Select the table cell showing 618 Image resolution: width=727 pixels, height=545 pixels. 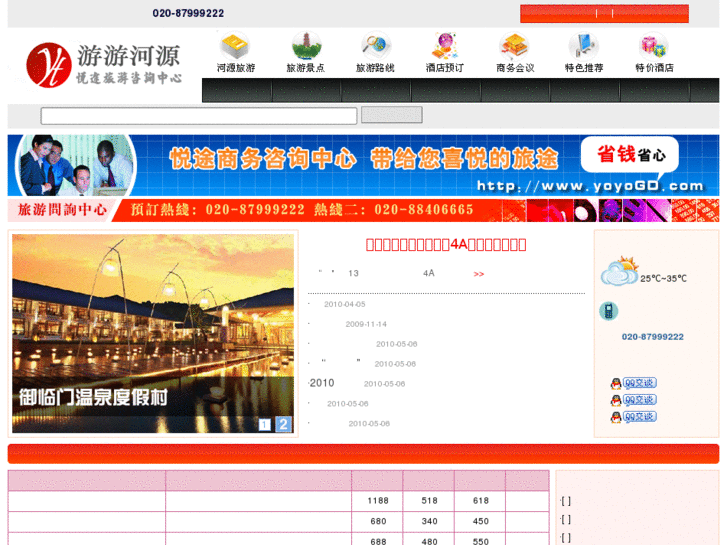[x=480, y=501]
